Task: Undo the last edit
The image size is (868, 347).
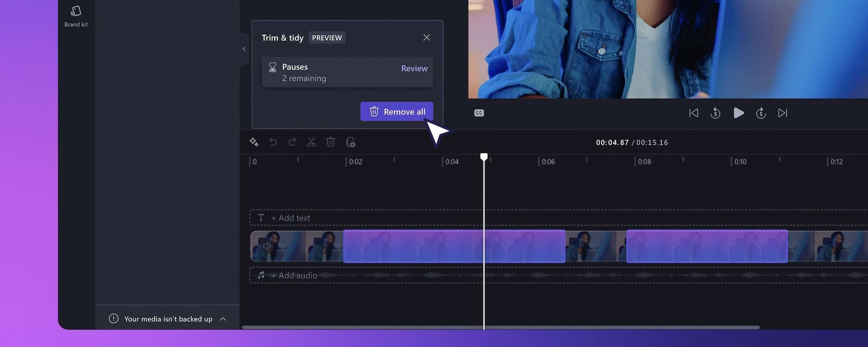Action: 273,142
